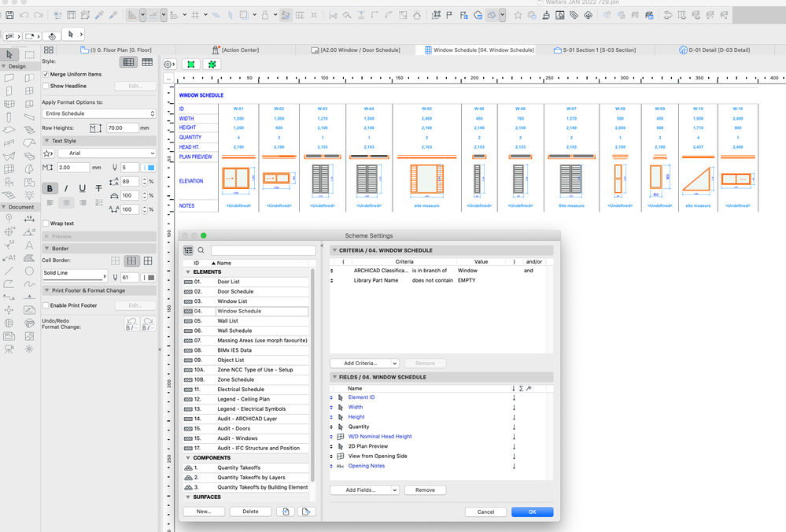786x532 pixels.
Task: Click the import scheme icon
Action: tap(286, 512)
